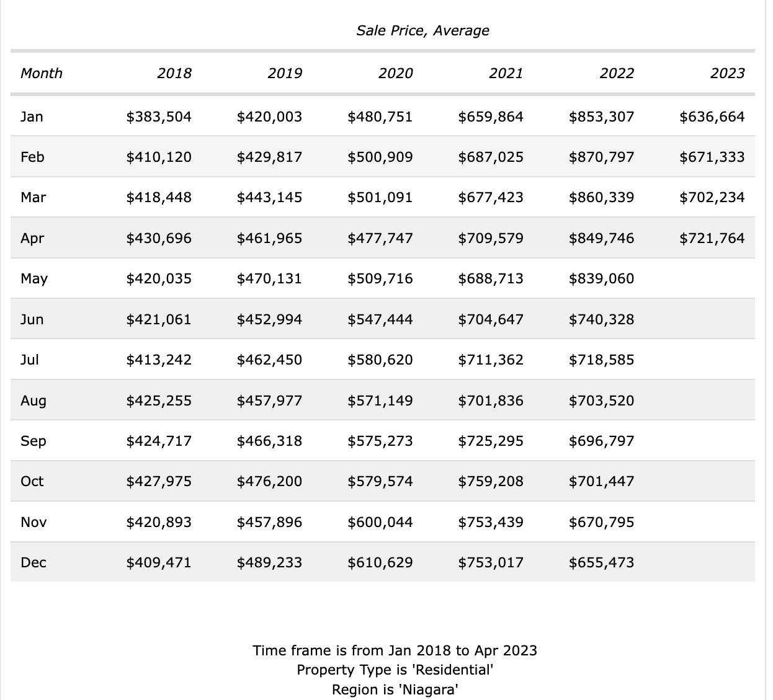Click the time frame footnote text

pyautogui.click(x=395, y=650)
